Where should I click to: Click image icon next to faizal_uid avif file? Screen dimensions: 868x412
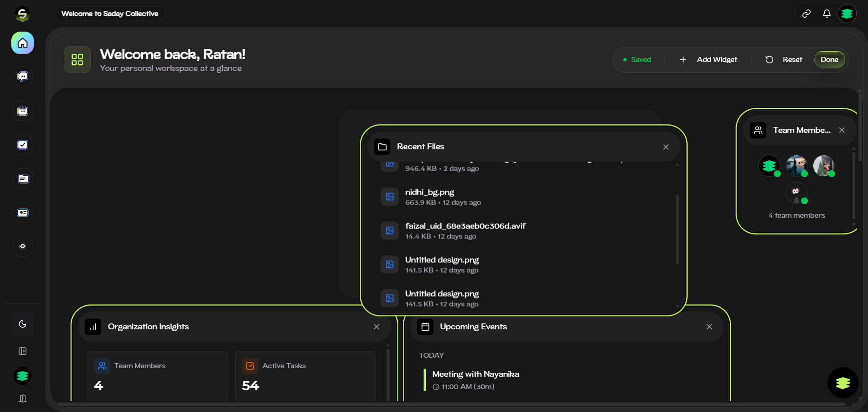click(390, 231)
